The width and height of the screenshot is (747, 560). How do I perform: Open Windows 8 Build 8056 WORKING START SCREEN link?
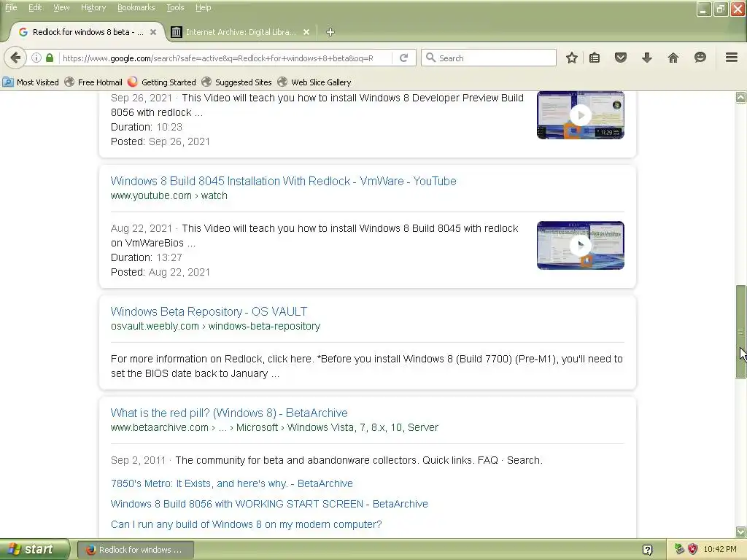[269, 504]
